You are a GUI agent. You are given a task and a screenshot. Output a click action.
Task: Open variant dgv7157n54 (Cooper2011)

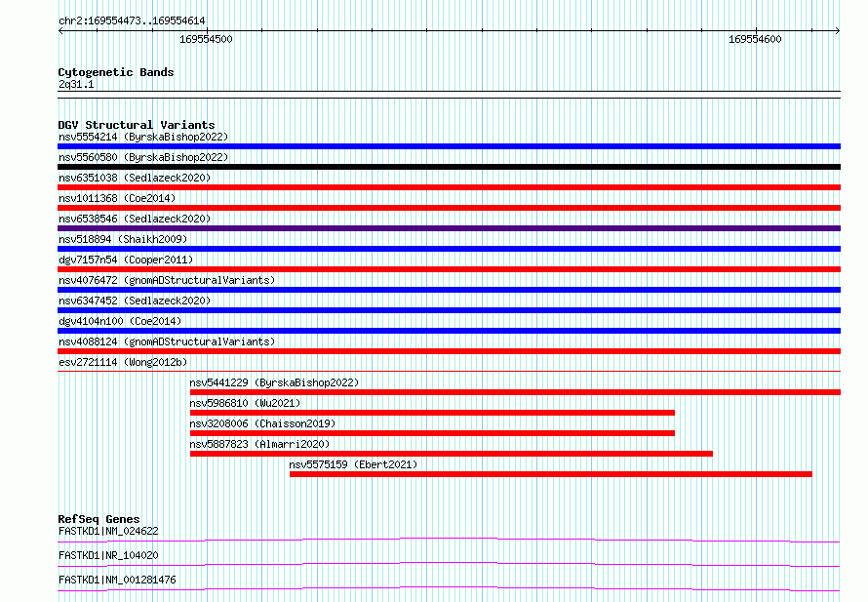(x=126, y=260)
